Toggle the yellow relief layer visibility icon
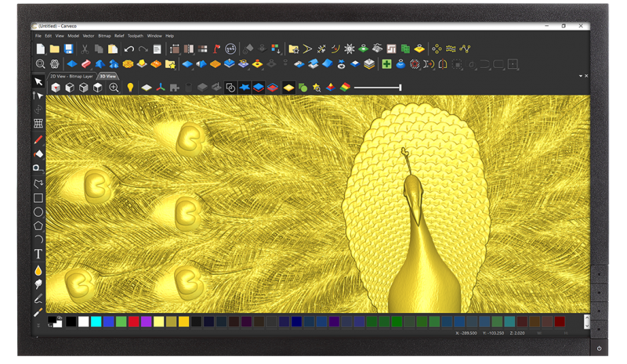 288,87
